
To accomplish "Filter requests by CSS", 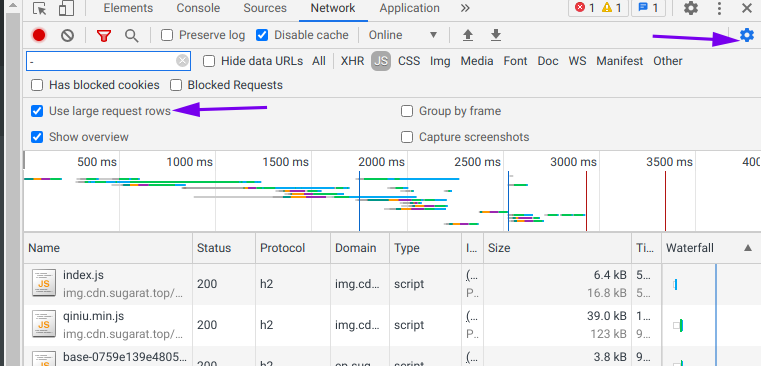I will [x=409, y=61].
